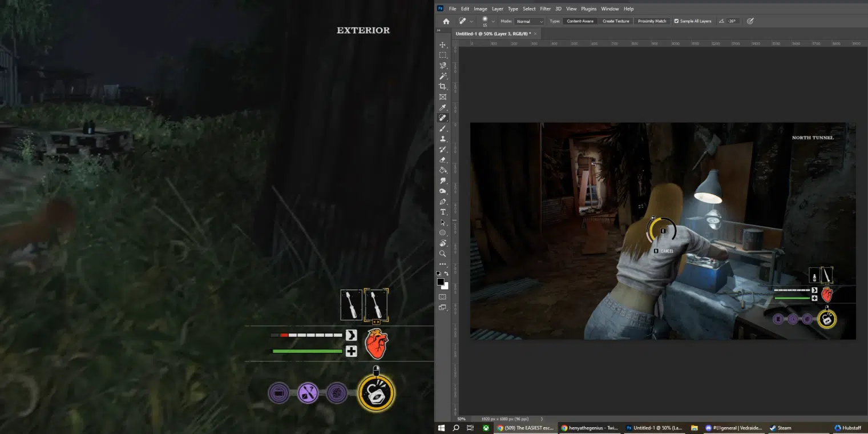This screenshot has height=434, width=868.
Task: Open File Explorer from taskbar
Action: pyautogui.click(x=694, y=428)
